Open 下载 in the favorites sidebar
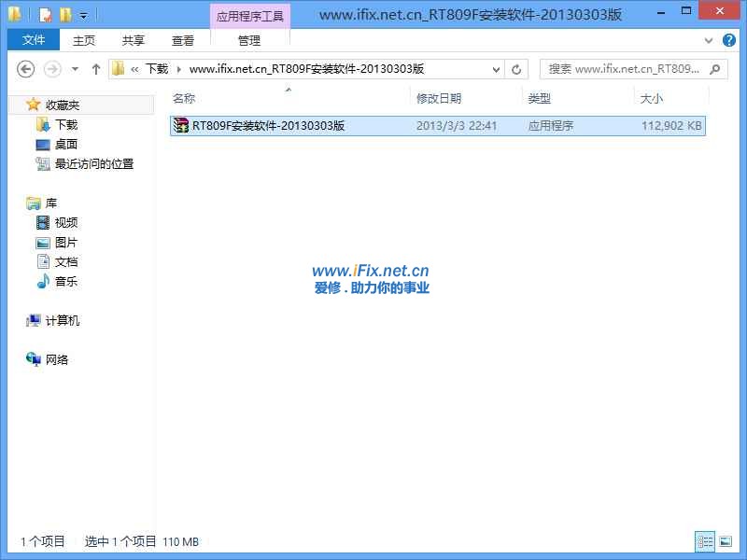747x560 pixels. (x=66, y=125)
